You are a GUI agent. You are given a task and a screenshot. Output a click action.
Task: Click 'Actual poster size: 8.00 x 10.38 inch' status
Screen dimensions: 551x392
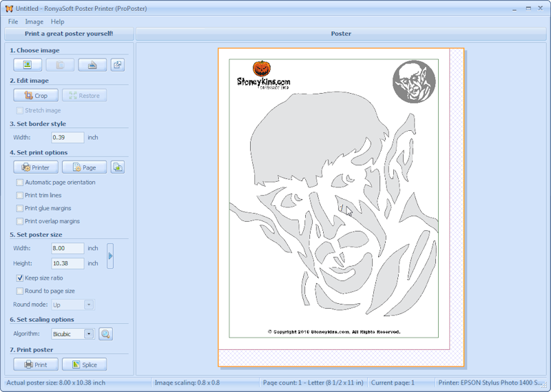[56, 383]
